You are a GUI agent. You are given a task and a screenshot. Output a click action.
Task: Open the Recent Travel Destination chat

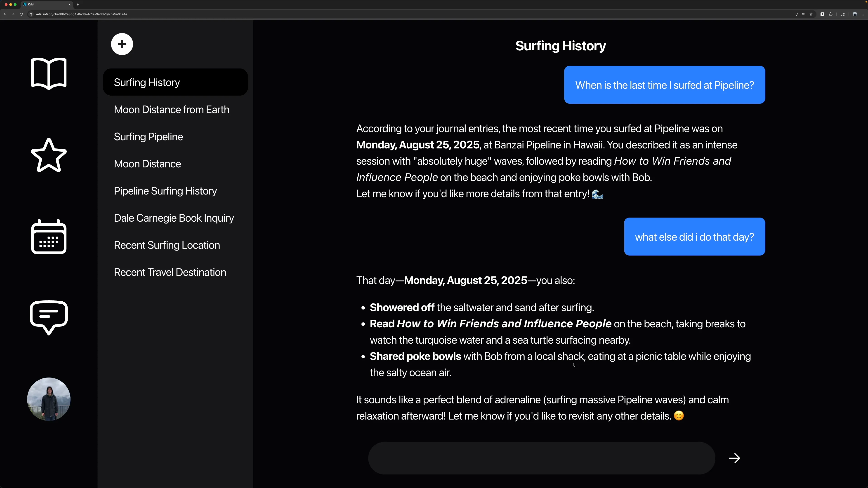(170, 272)
